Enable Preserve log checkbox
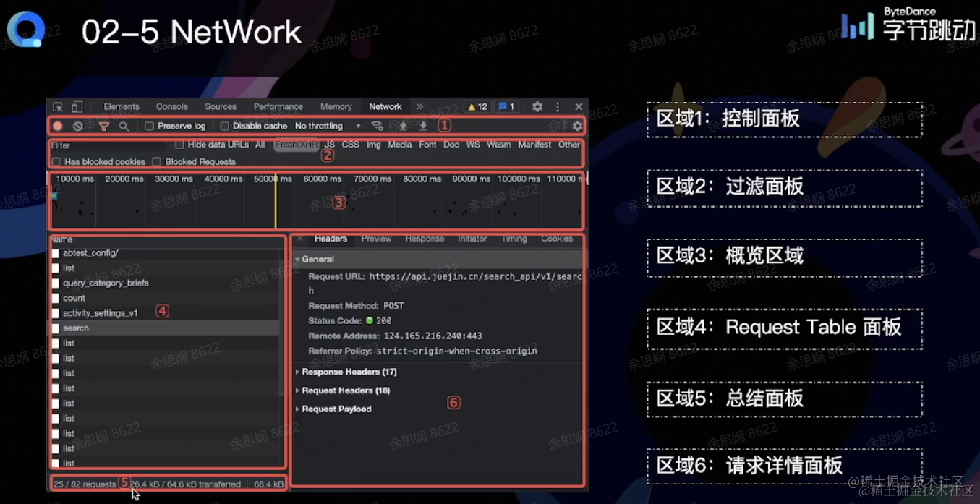Image resolution: width=980 pixels, height=504 pixels. point(149,126)
